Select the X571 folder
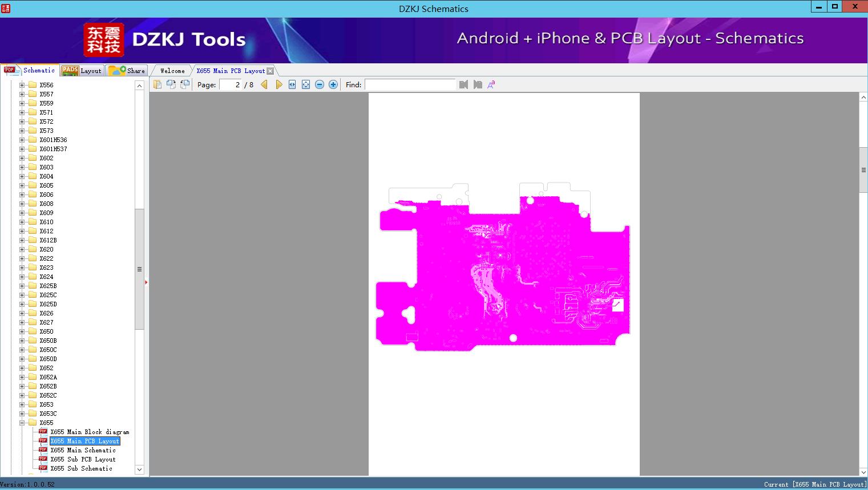Viewport: 868px width, 490px height. 46,112
